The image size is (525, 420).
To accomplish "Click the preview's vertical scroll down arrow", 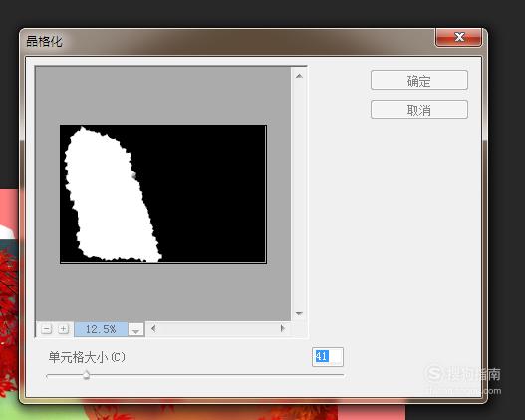I will (x=299, y=313).
